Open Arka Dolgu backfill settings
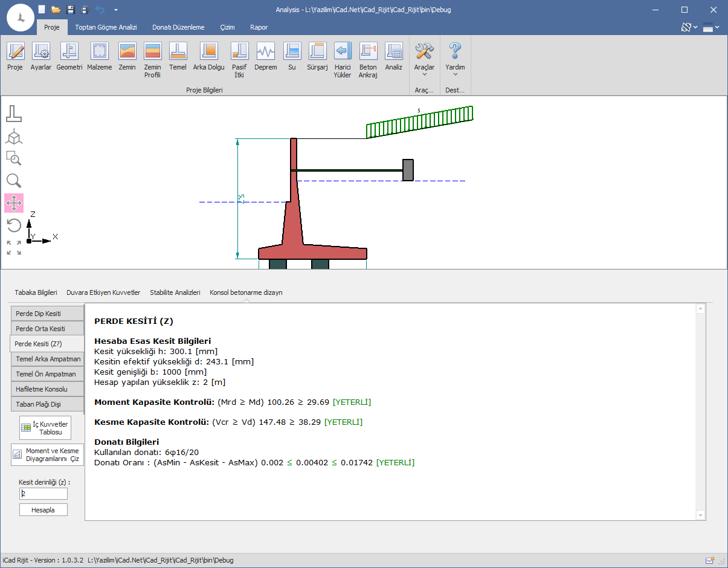Image resolution: width=728 pixels, height=568 pixels. pos(208,57)
